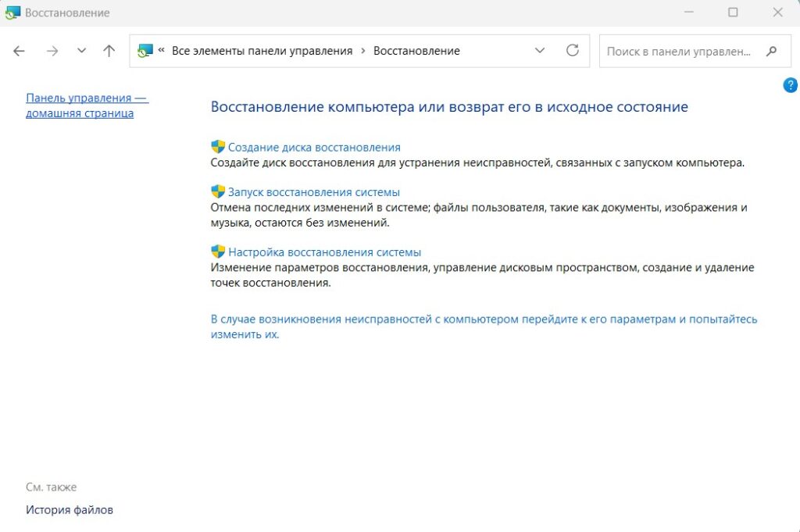Refresh the Recovery page
This screenshot has height=532, width=800.
[x=573, y=51]
